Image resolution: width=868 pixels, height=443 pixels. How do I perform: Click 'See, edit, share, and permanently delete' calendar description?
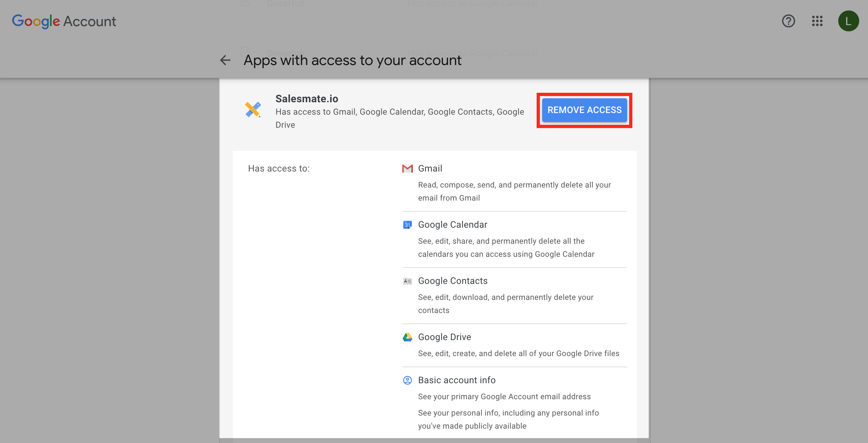(506, 248)
